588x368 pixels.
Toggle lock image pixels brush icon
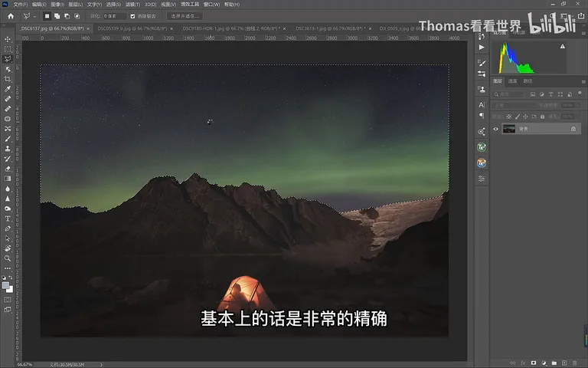(518, 117)
